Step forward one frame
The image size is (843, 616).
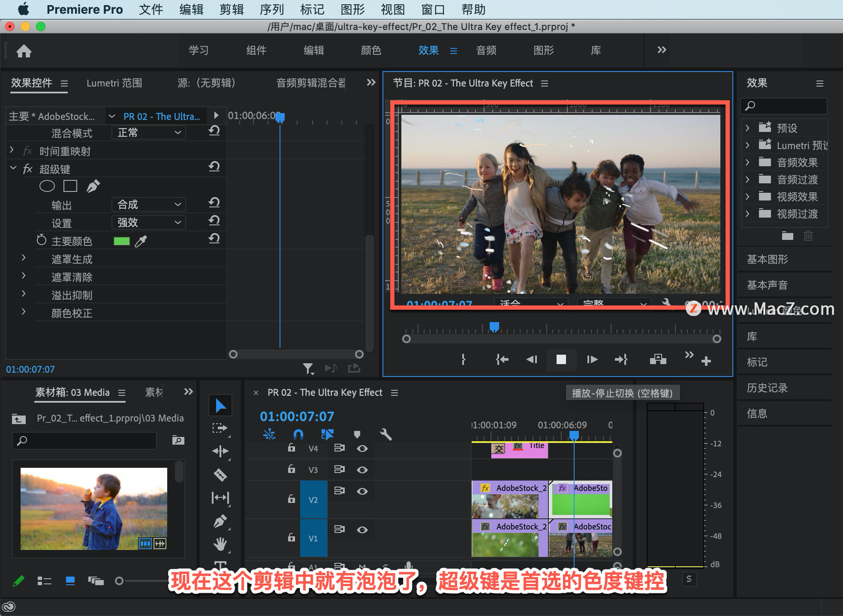592,360
